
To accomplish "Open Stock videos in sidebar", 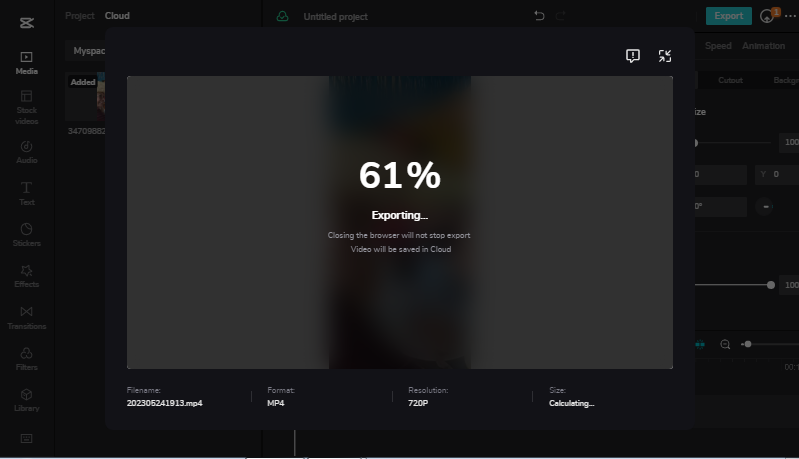I will coord(27,106).
